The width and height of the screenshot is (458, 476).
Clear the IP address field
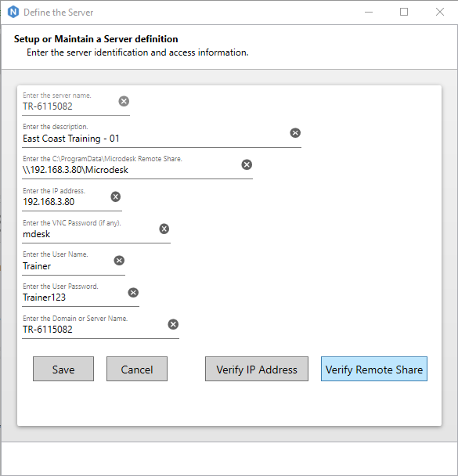tap(116, 197)
